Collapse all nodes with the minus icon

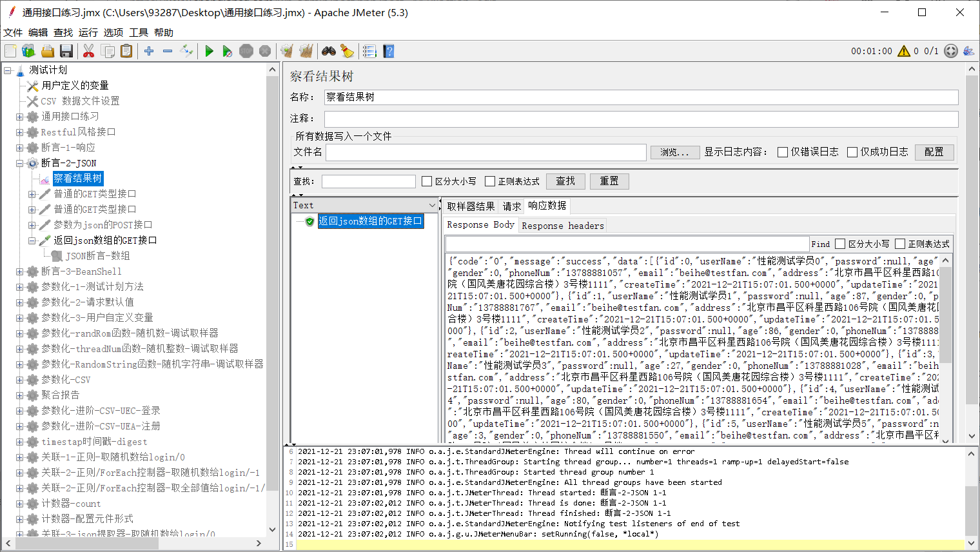pos(168,51)
